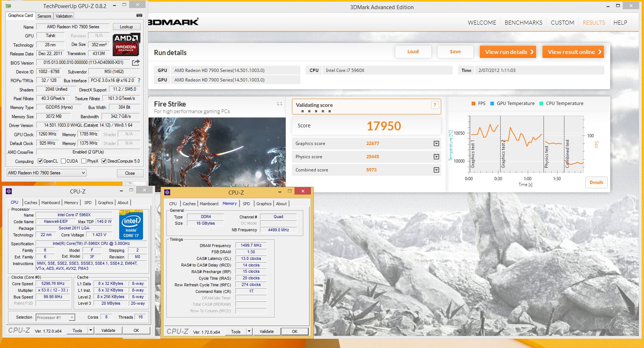Click View run details button

pos(508,52)
